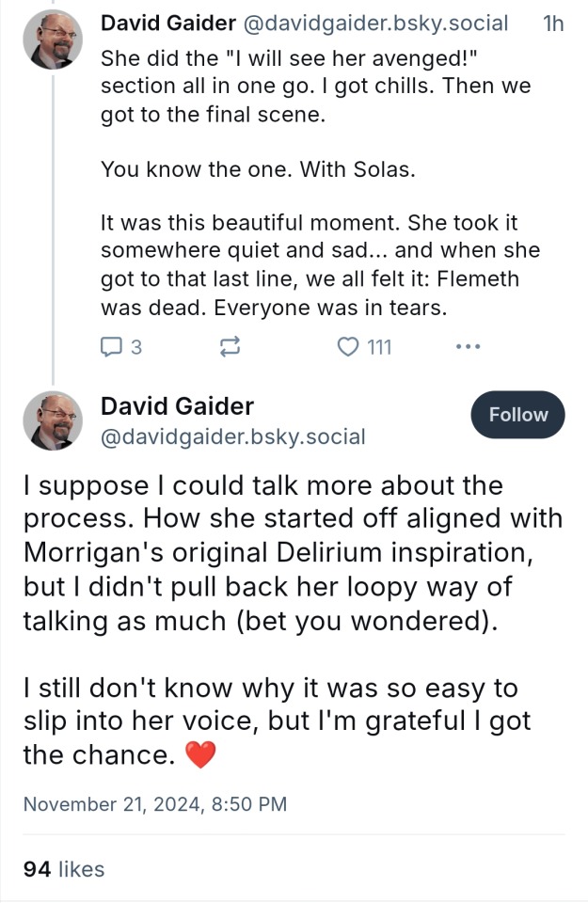Like the post with the heart icon
This screenshot has width=588, height=903.
347,347
